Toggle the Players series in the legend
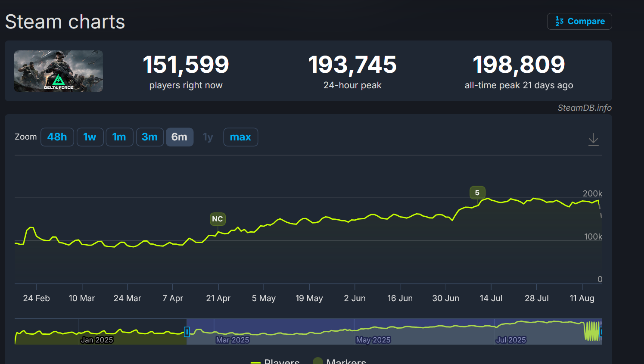The image size is (644, 364). (275, 362)
